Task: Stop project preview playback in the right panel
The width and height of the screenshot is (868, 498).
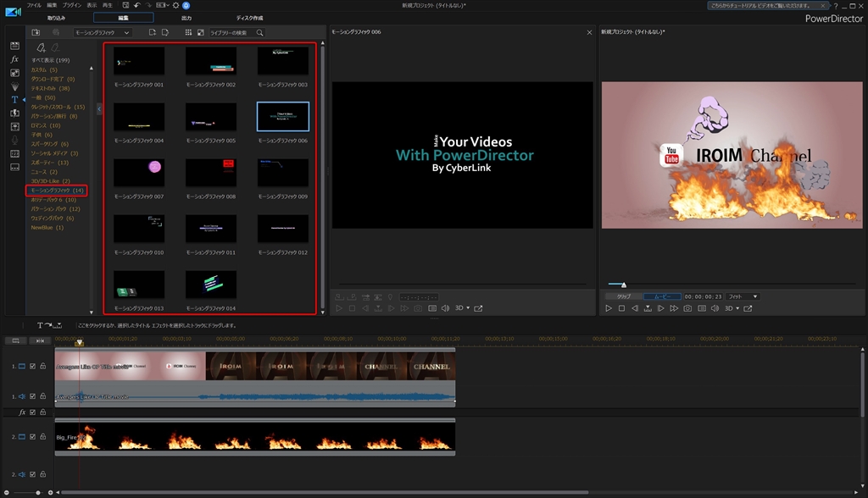Action: coord(621,308)
